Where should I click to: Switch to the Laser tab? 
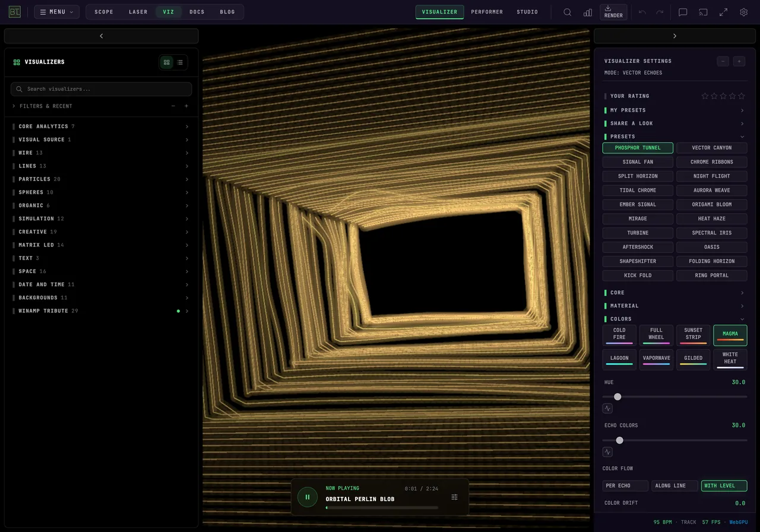pyautogui.click(x=138, y=12)
